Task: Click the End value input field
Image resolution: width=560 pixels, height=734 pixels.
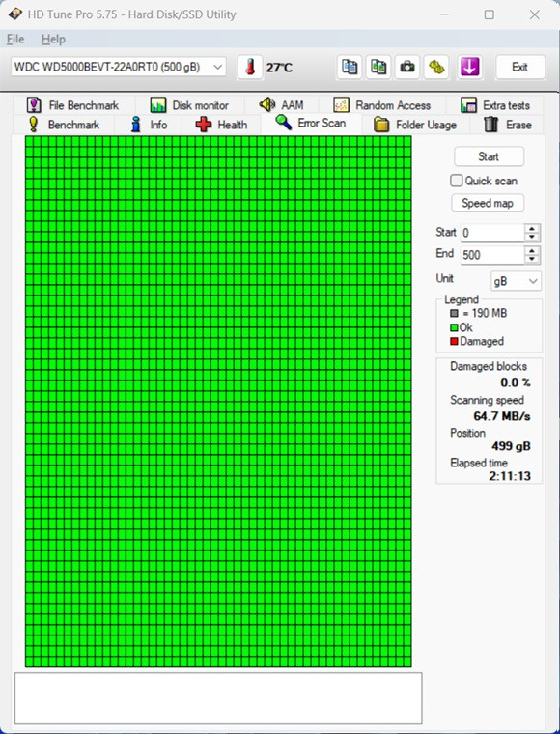Action: tap(492, 255)
